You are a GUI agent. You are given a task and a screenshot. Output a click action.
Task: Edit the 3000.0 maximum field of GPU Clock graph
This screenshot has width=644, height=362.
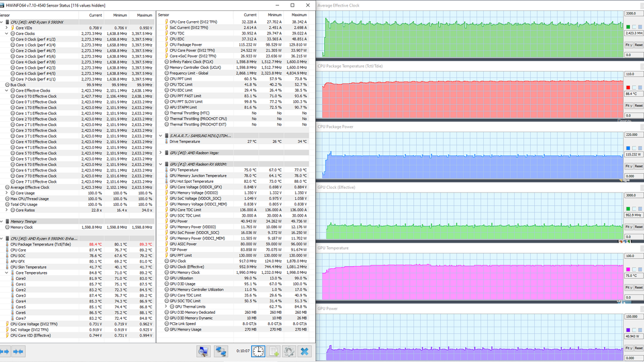point(633,195)
